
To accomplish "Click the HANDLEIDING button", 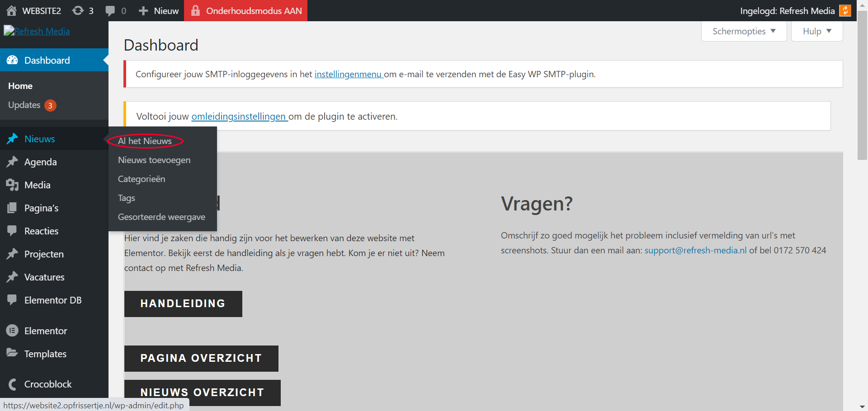I will (x=183, y=304).
